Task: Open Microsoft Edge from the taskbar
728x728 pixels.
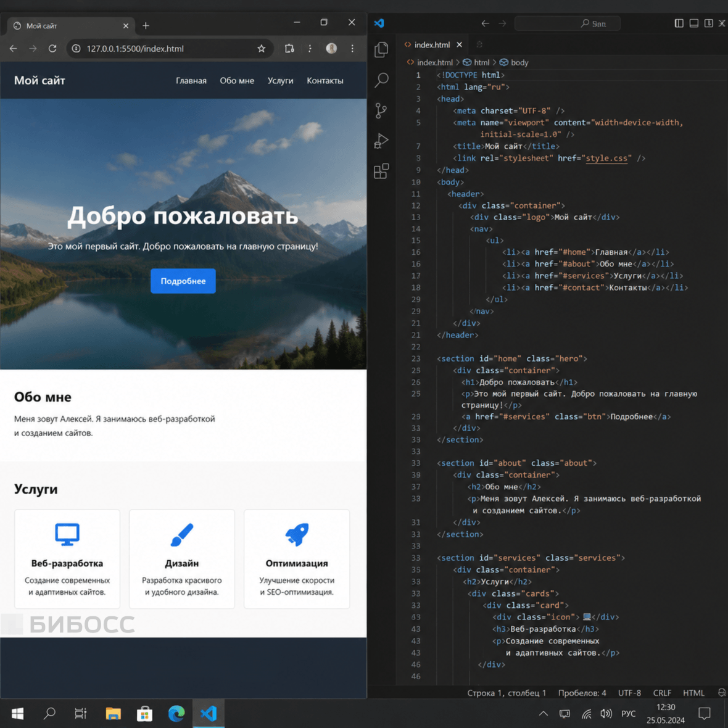Action: (x=176, y=713)
